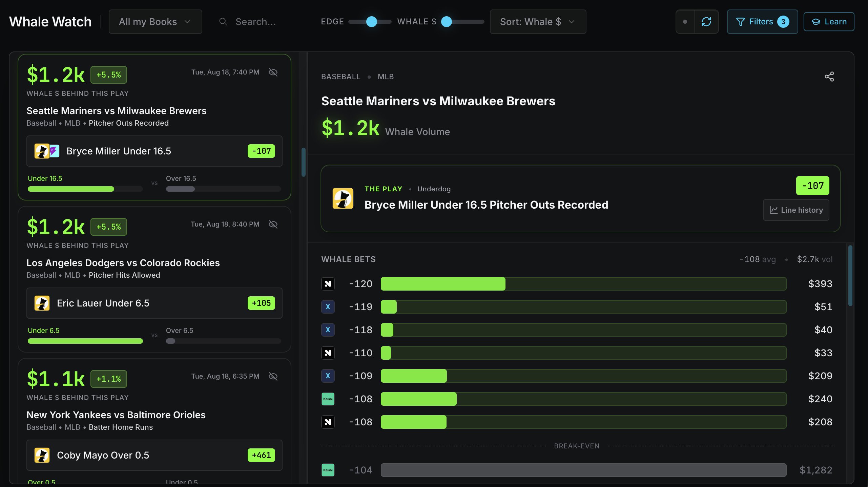Click the Novig icon on the -120 whale bet
This screenshot has width=868, height=487.
[x=328, y=284]
